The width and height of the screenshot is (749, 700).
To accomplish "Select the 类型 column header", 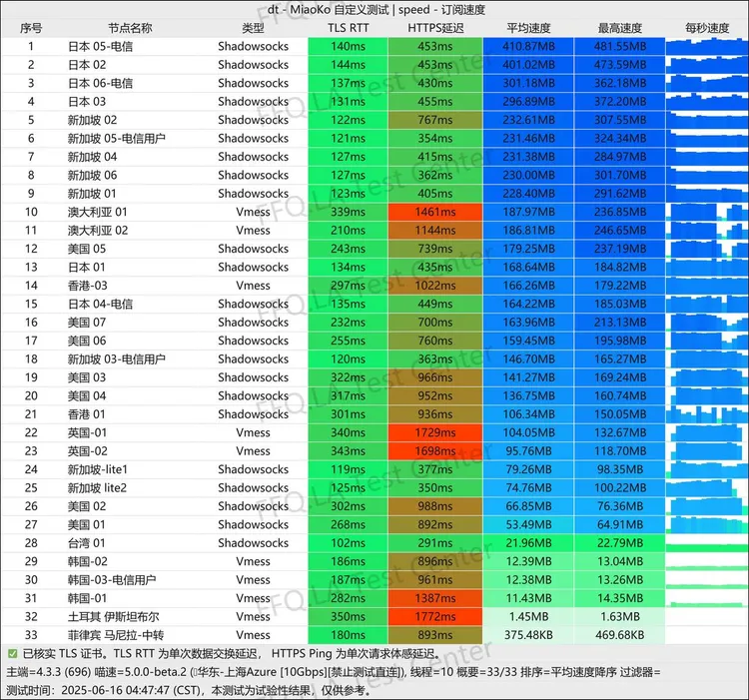I will click(x=254, y=28).
